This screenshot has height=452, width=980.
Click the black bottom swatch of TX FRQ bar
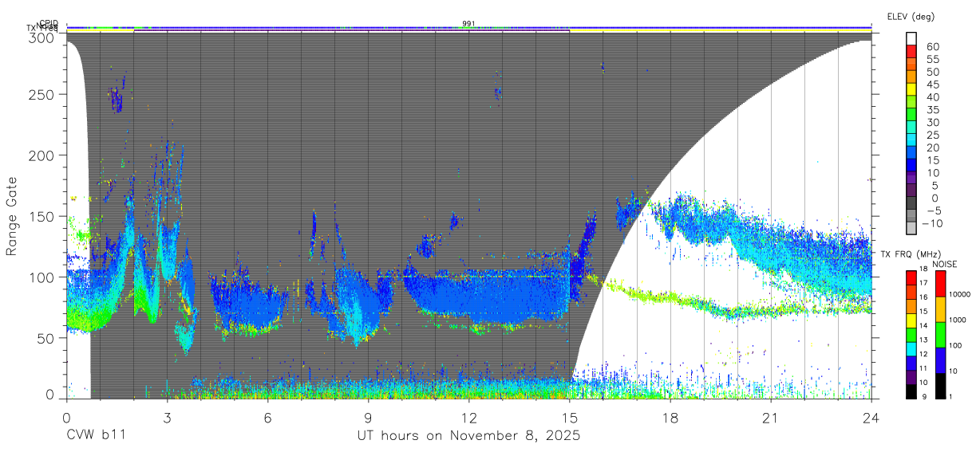911,391
